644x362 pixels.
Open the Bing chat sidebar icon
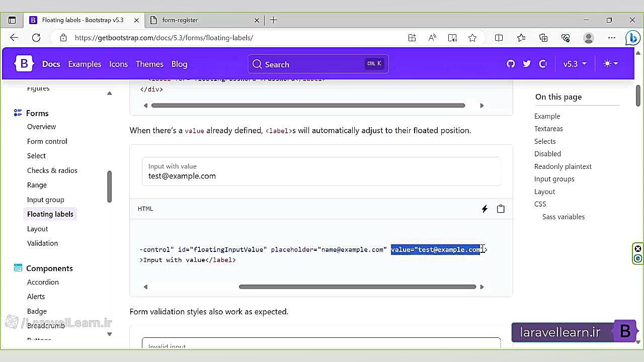(632, 38)
